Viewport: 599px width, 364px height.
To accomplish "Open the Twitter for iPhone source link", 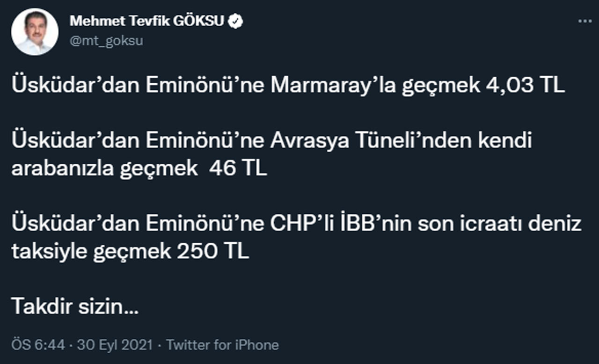I will pyautogui.click(x=222, y=345).
